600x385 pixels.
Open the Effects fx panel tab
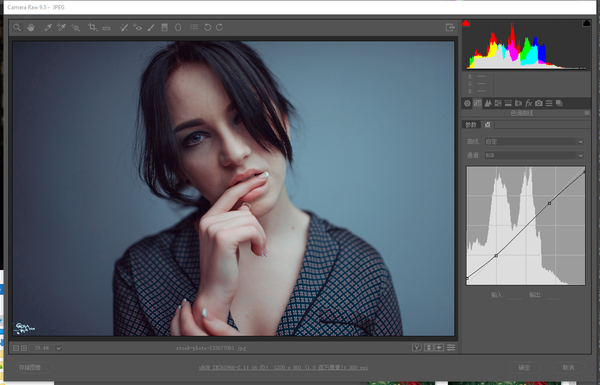pos(528,103)
